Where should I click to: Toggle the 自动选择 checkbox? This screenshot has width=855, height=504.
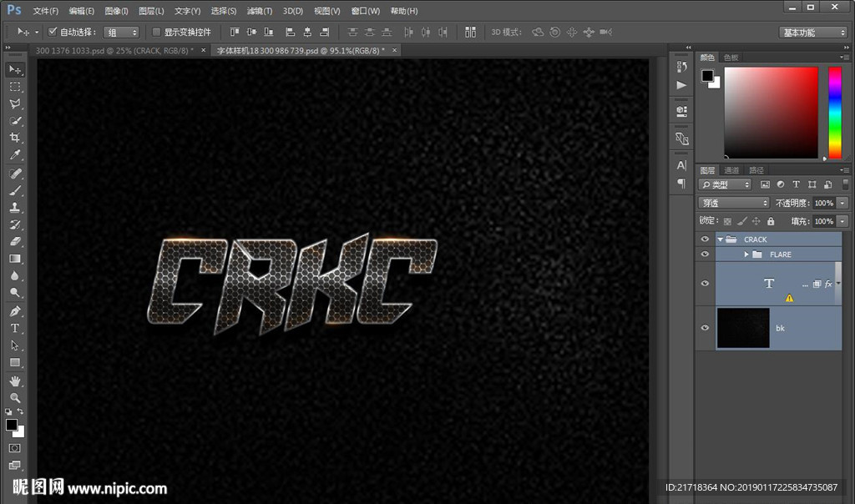tap(53, 32)
